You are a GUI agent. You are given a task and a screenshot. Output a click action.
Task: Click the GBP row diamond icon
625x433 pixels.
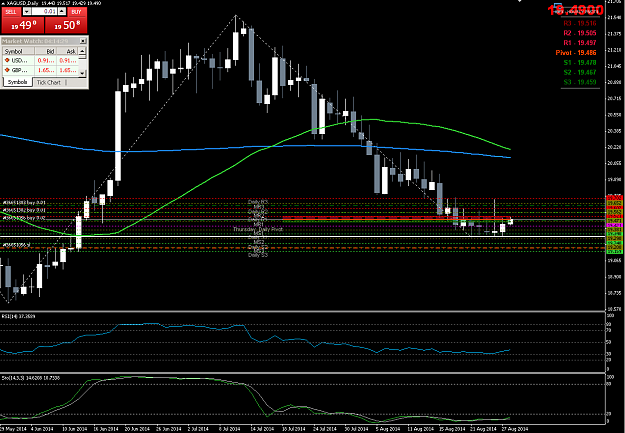pos(7,70)
